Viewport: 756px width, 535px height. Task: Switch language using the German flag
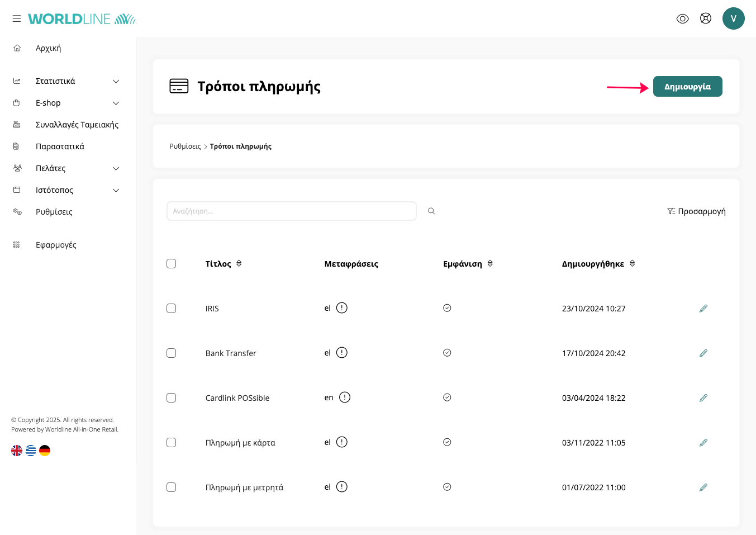click(45, 451)
